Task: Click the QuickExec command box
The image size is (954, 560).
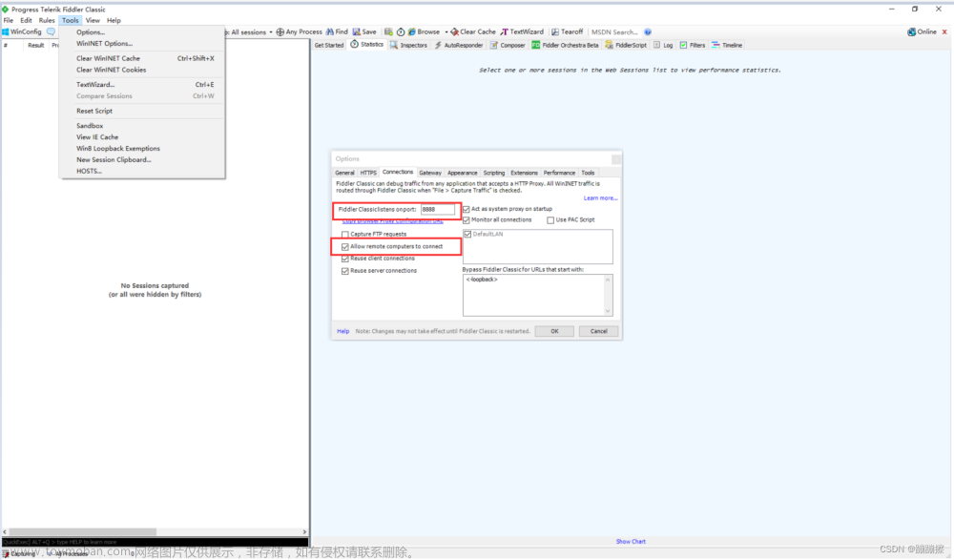Action: pyautogui.click(x=156, y=542)
